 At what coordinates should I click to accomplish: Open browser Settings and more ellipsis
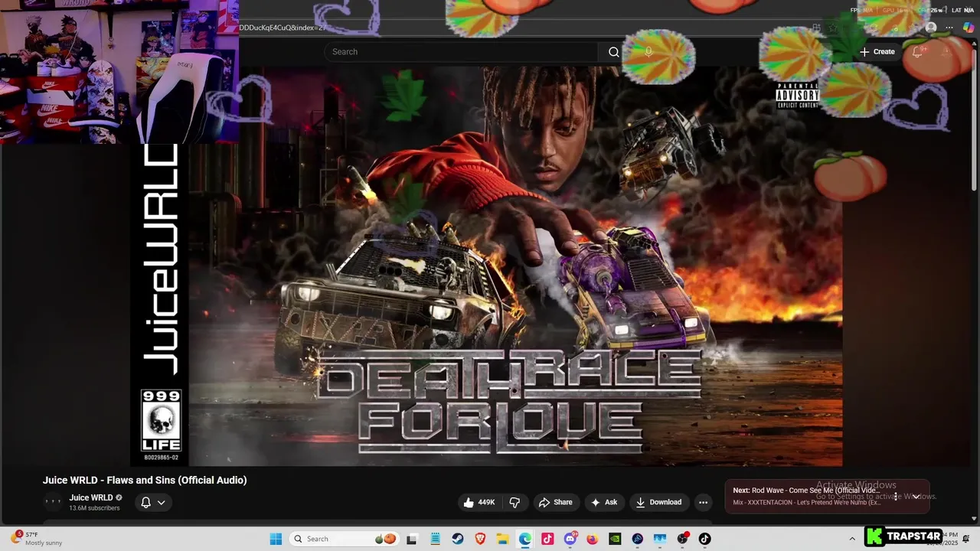(949, 28)
